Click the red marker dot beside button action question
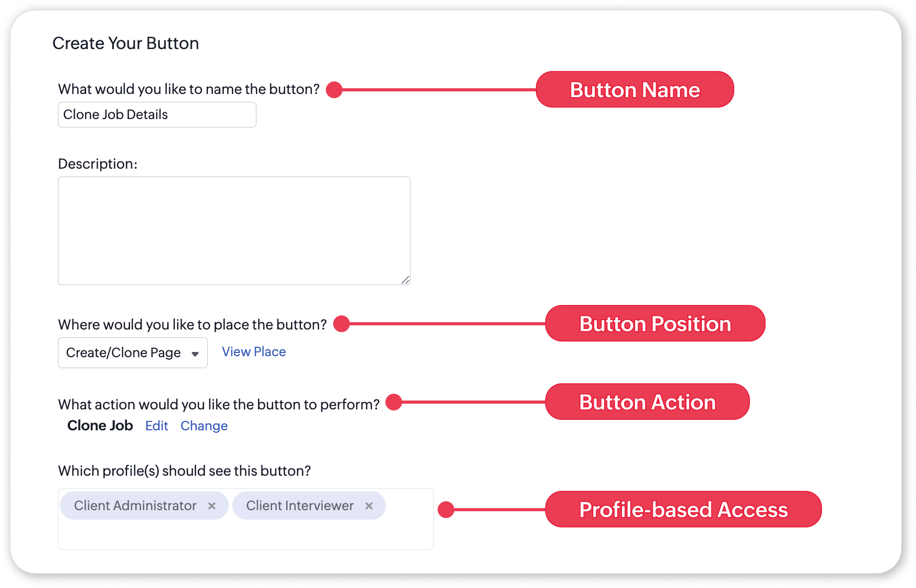Image resolution: width=916 pixels, height=588 pixels. [394, 402]
